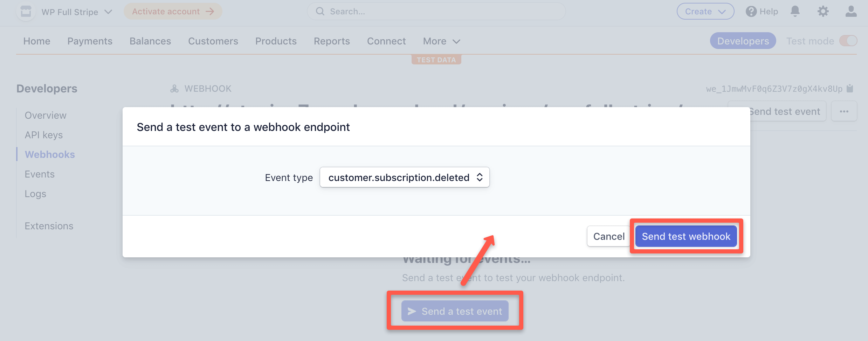Expand the Create menu

tap(705, 11)
